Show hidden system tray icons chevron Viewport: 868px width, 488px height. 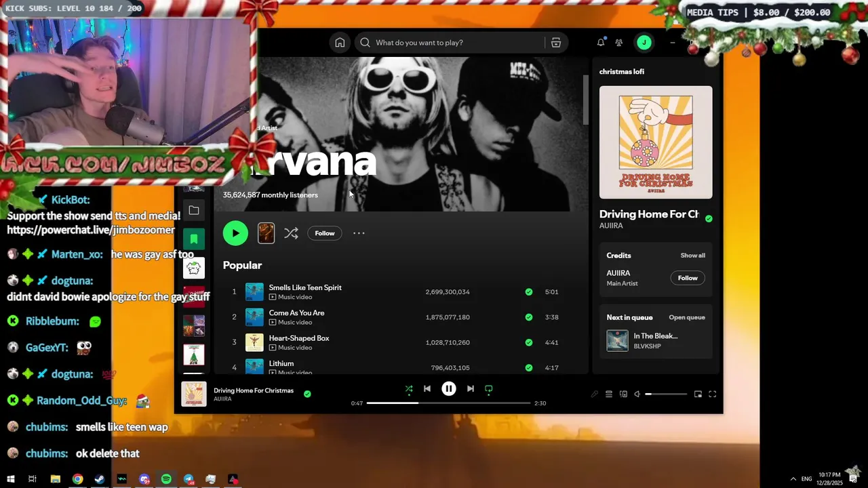[793, 479]
